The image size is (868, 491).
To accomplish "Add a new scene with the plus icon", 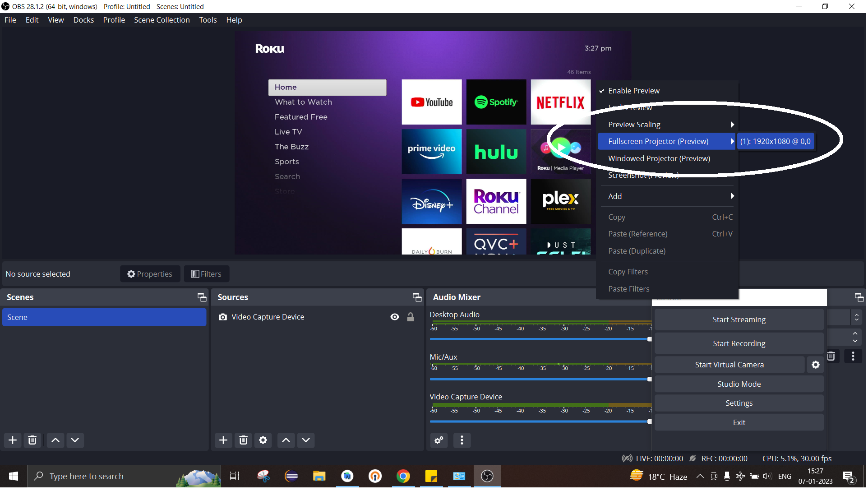I will 13,440.
